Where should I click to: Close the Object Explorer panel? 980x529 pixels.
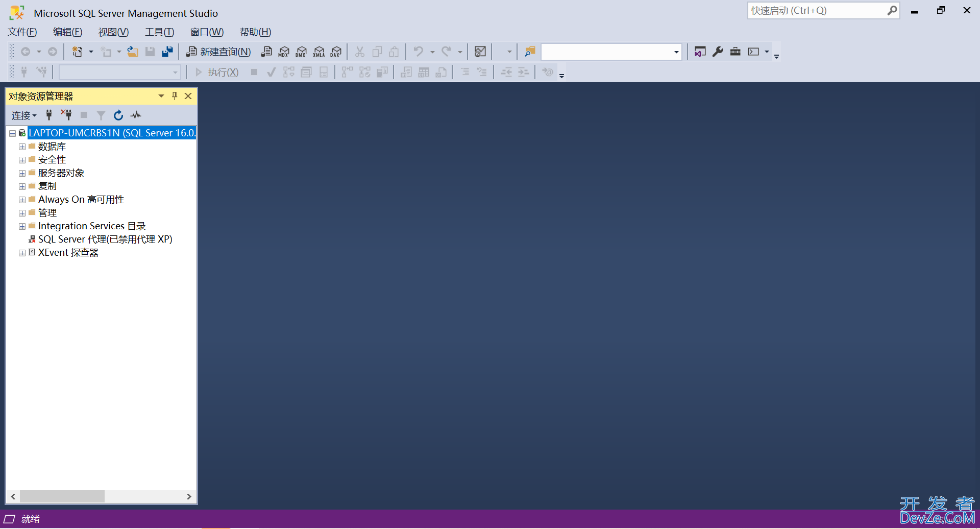coord(188,96)
